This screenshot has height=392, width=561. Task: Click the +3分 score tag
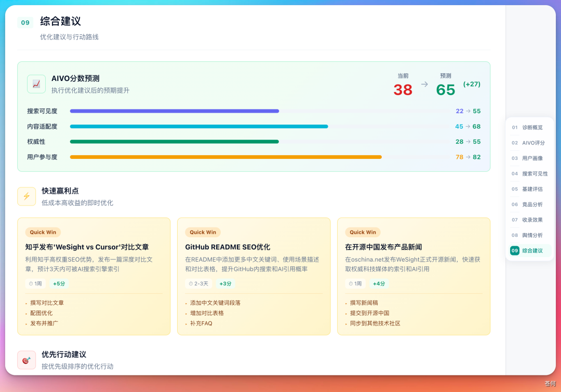(x=225, y=283)
